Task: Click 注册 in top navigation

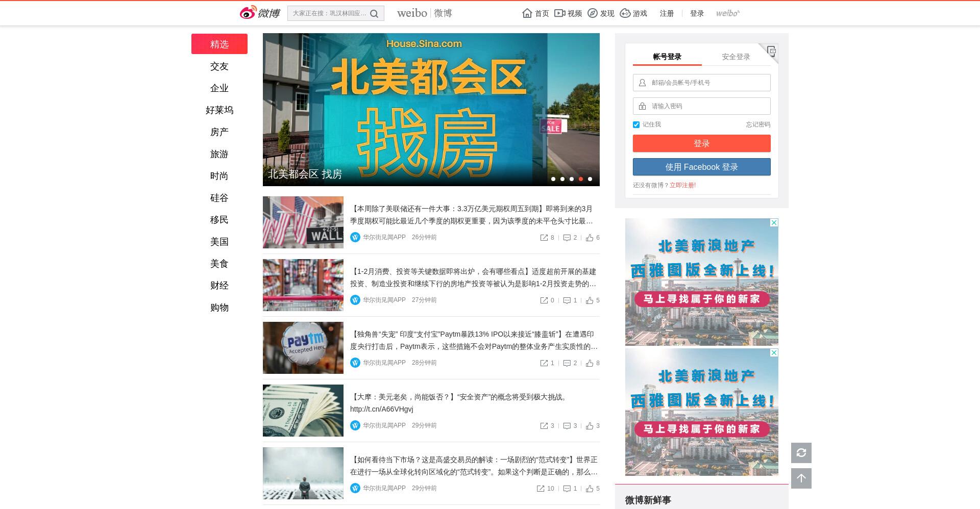Action: tap(667, 13)
